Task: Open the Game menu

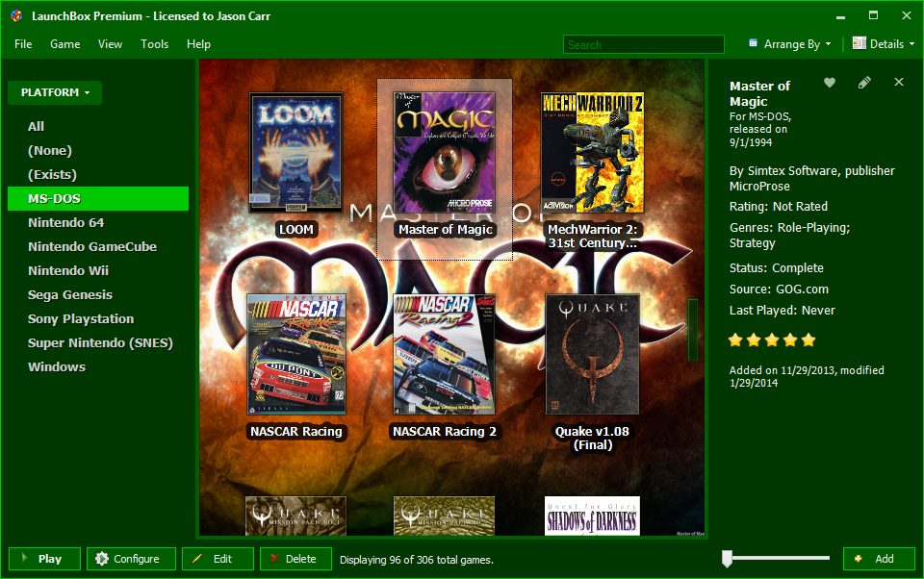Action: point(64,44)
